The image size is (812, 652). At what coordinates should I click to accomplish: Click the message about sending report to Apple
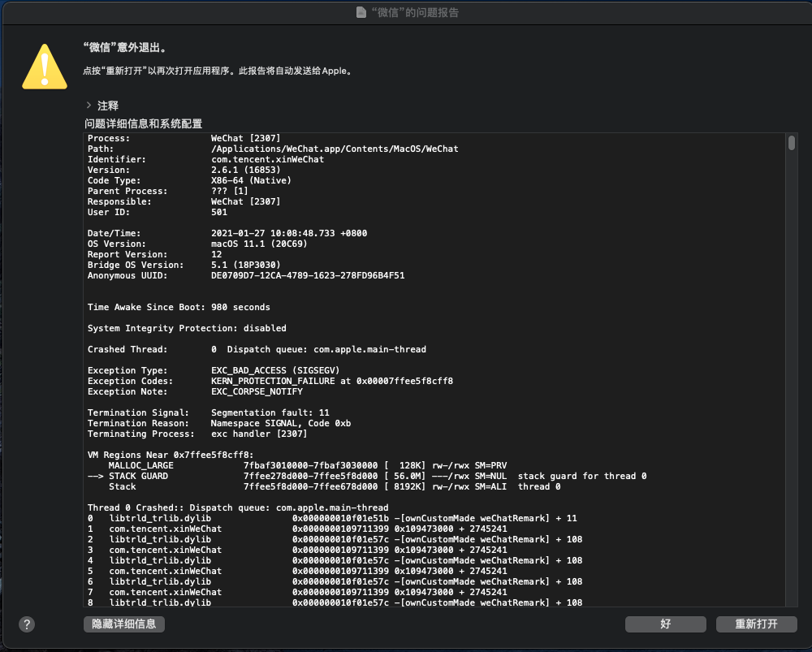(218, 71)
